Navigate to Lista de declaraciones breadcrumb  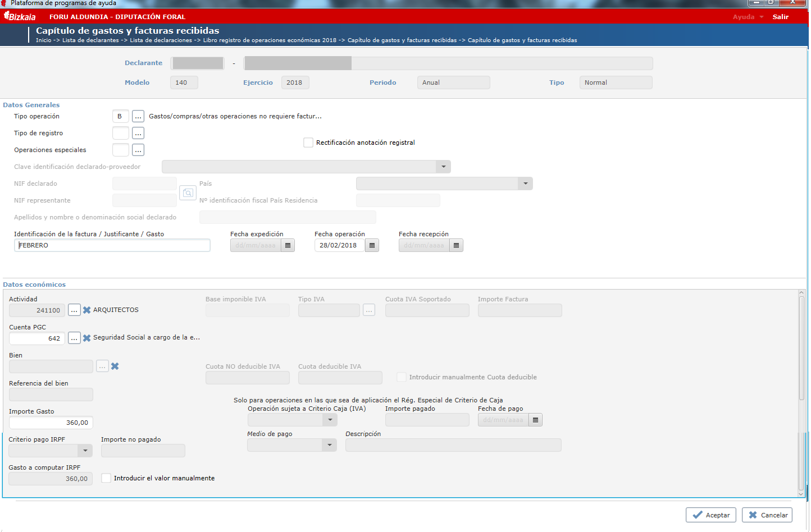click(161, 40)
